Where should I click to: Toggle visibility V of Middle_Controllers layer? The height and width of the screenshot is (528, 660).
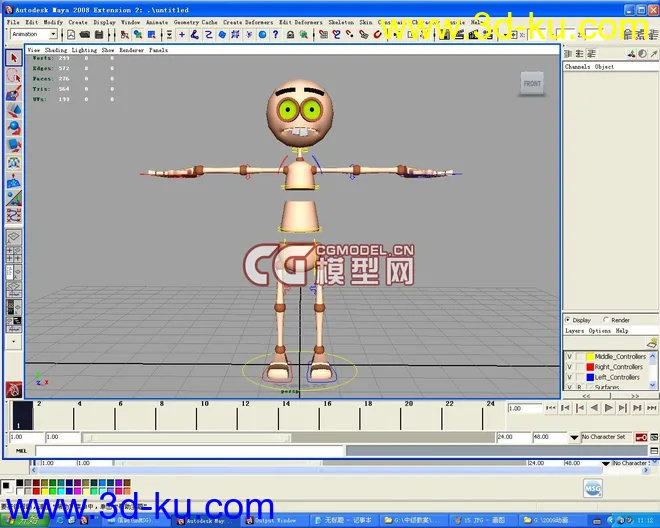[x=570, y=357]
